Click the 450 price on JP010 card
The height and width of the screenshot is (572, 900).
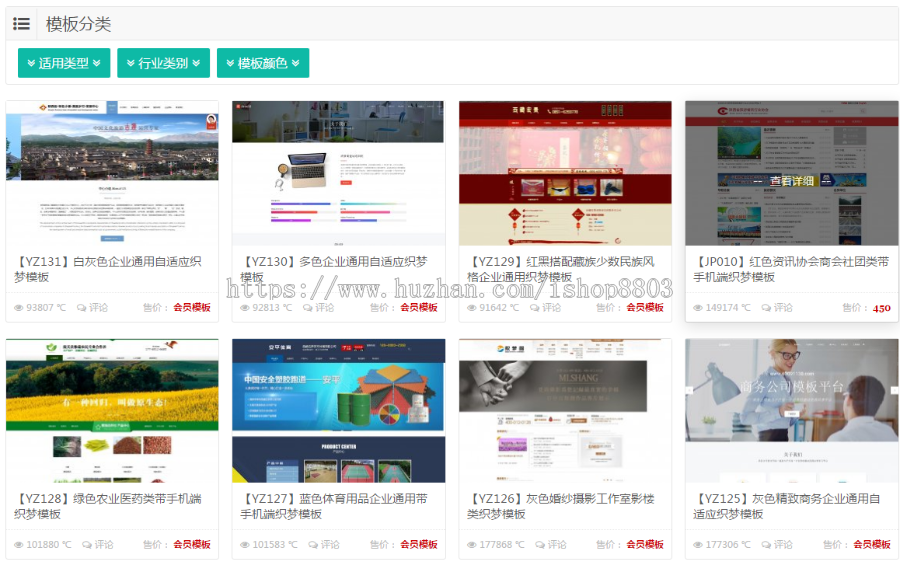(x=882, y=308)
